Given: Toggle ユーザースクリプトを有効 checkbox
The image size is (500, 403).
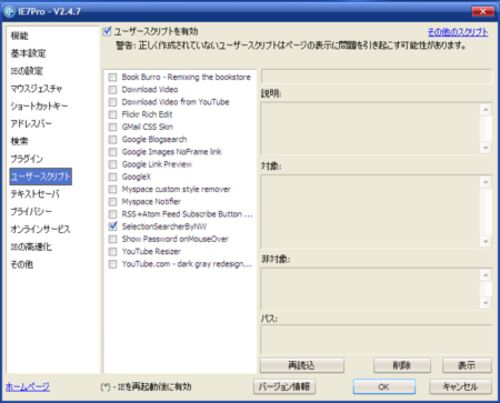Looking at the screenshot, I should [x=107, y=32].
